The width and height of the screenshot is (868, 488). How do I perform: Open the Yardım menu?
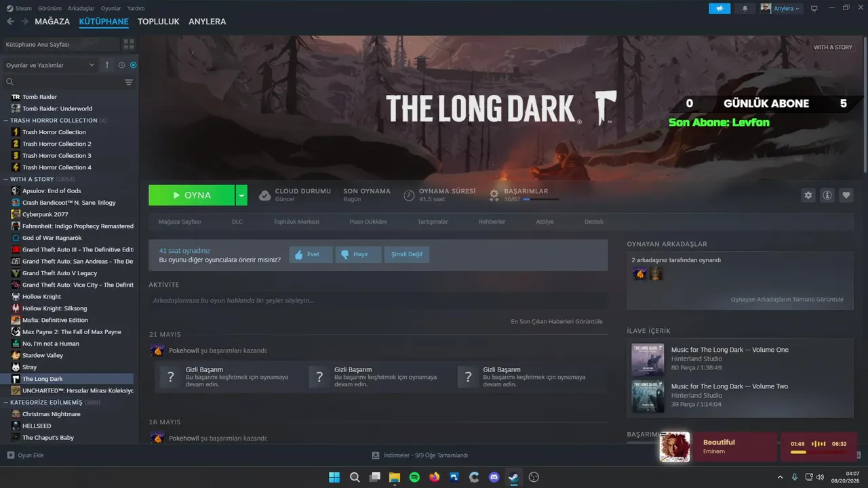(136, 9)
